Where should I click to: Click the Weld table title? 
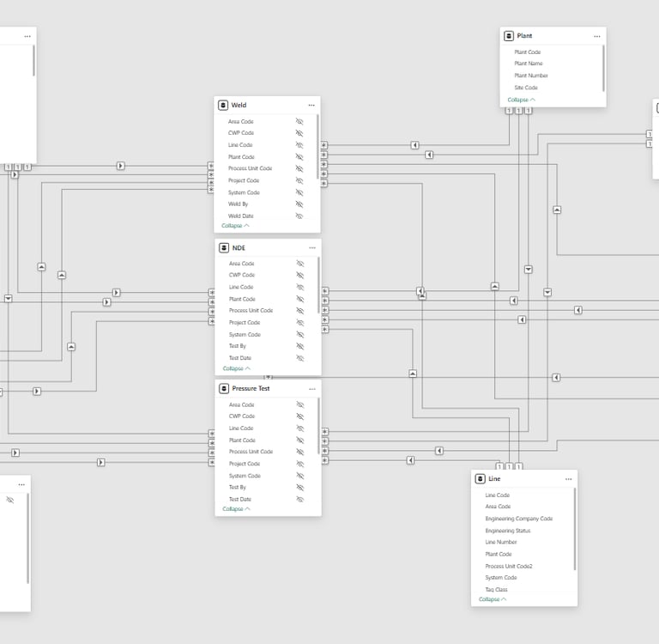(x=239, y=105)
